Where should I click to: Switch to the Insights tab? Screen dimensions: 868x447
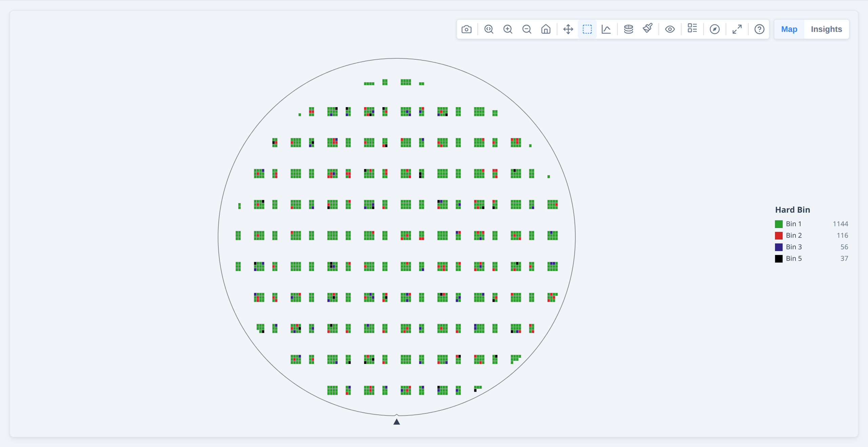coord(826,29)
